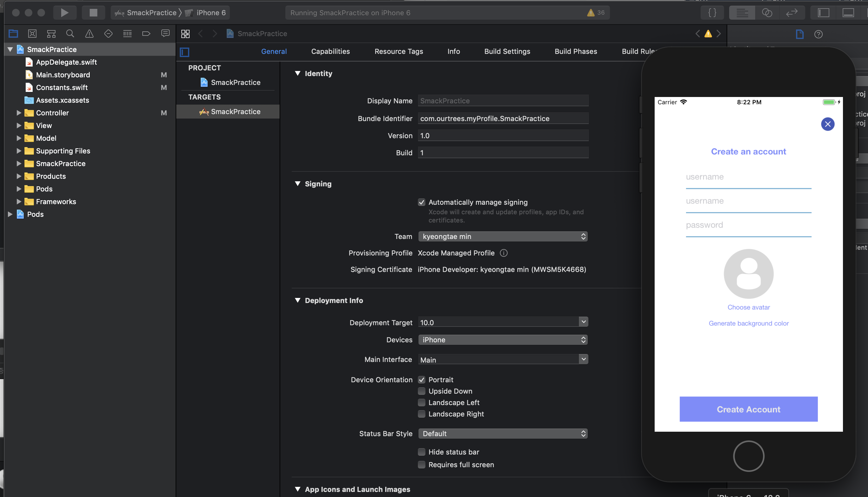
Task: Uncheck Automatically manage signing
Action: (x=422, y=203)
